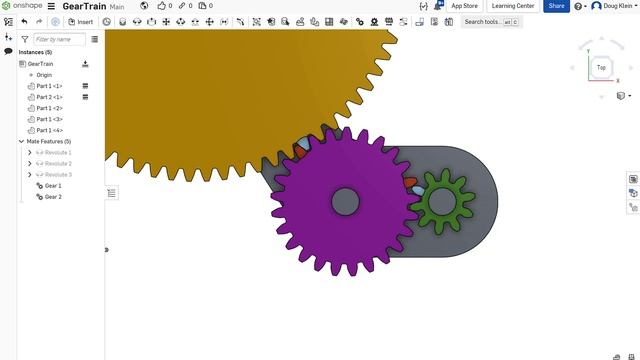Open the top right-side panel icon
The width and height of the screenshot is (640, 360).
click(633, 179)
